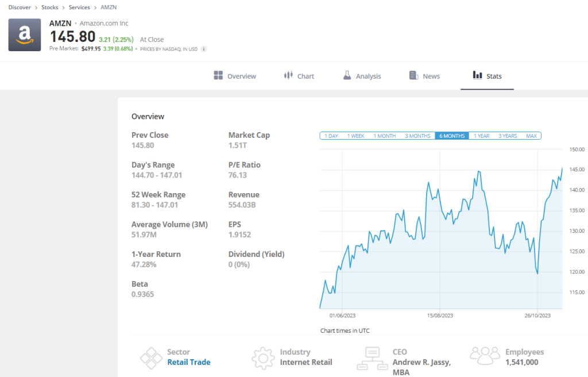The image size is (588, 377).
Task: Click the Stats bar-chart icon
Action: pos(477,75)
